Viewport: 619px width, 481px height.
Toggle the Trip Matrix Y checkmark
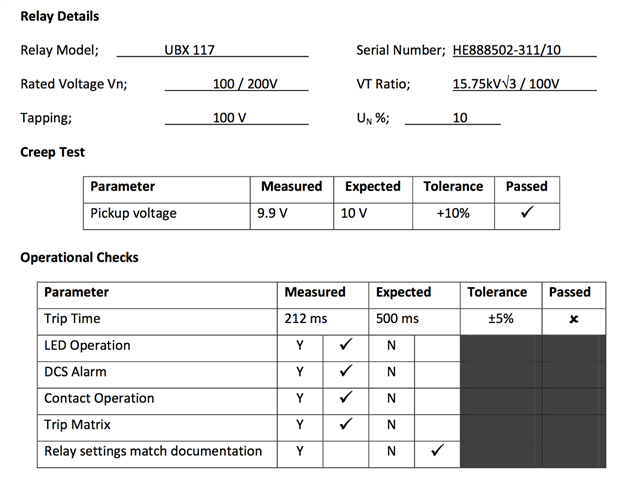(x=346, y=425)
